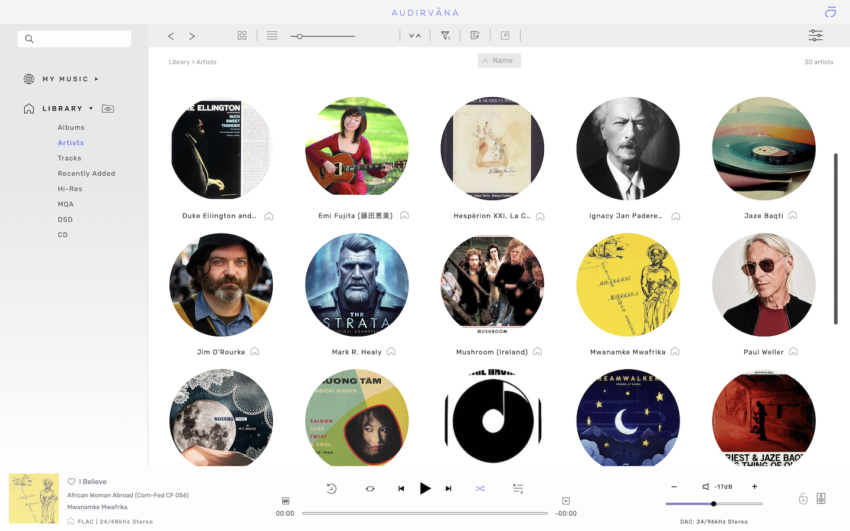Adjust the volume slider
The height and width of the screenshot is (531, 850).
coord(714,504)
